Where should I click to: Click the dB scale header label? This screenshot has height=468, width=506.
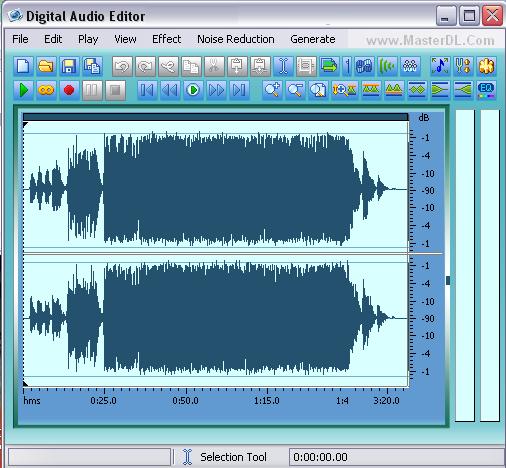(x=424, y=117)
